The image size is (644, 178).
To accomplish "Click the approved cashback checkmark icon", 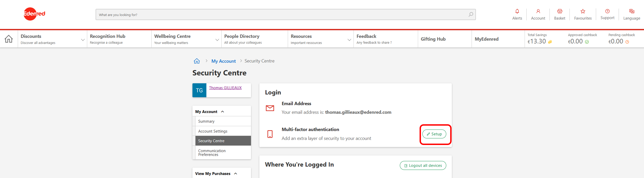I will 587,42.
